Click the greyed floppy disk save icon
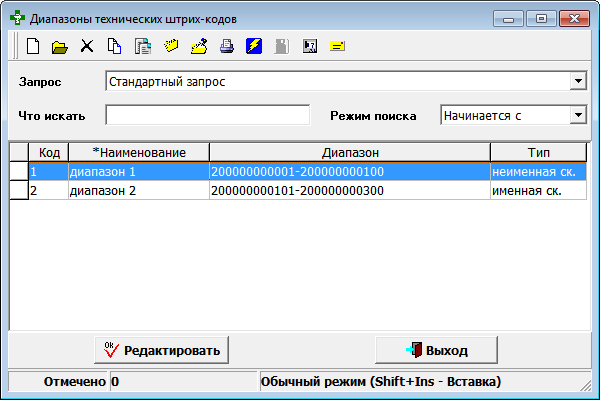This screenshot has height=400, width=600. click(x=282, y=46)
